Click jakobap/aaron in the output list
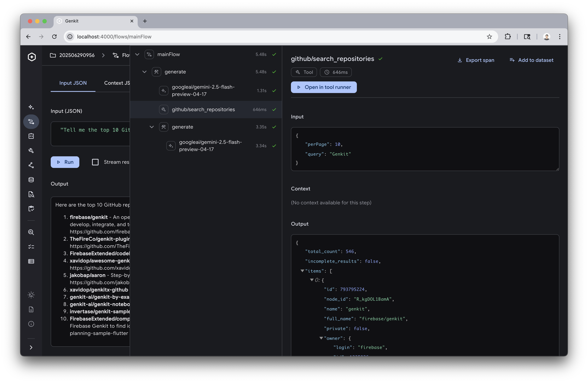Screen dimensions: 588x383 click(x=87, y=275)
